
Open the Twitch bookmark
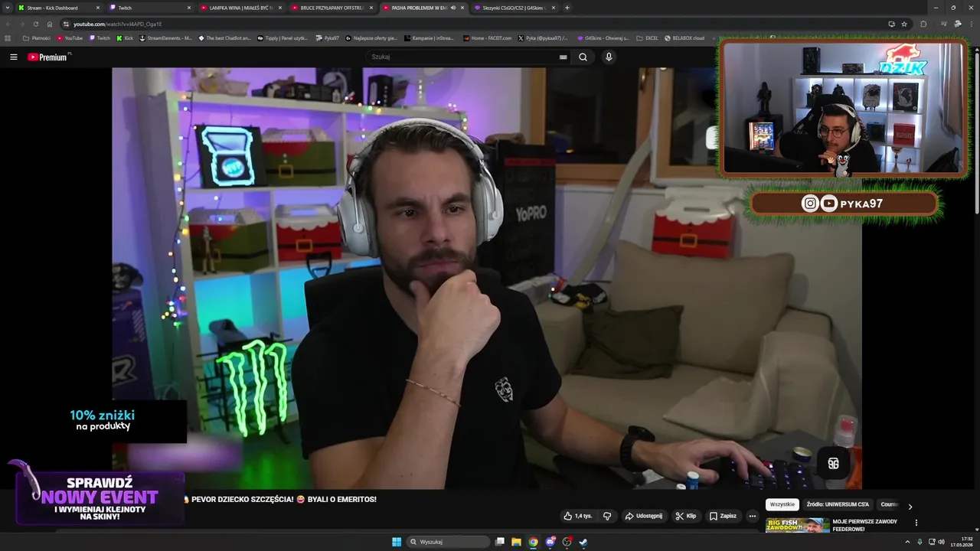[100, 37]
